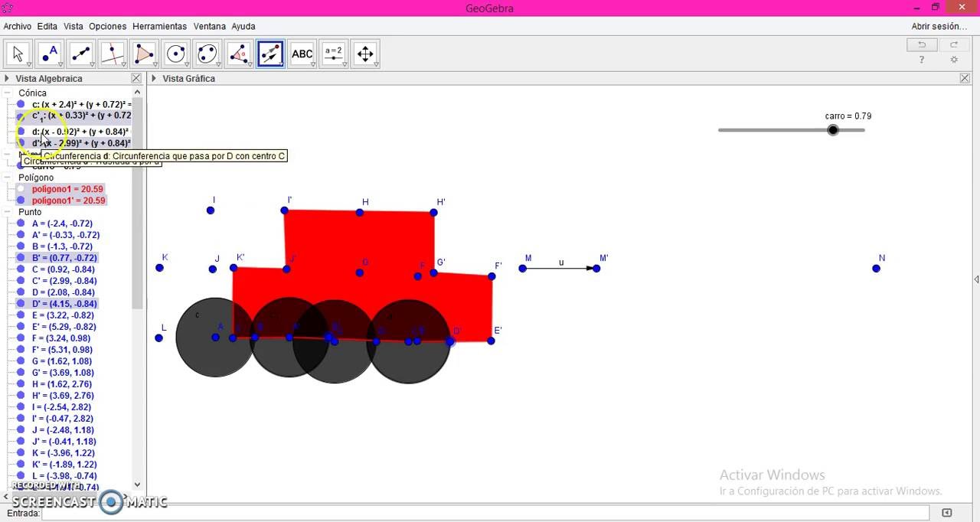This screenshot has width=980, height=522.
Task: Collapse the Cónica group
Action: pyautogui.click(x=7, y=93)
